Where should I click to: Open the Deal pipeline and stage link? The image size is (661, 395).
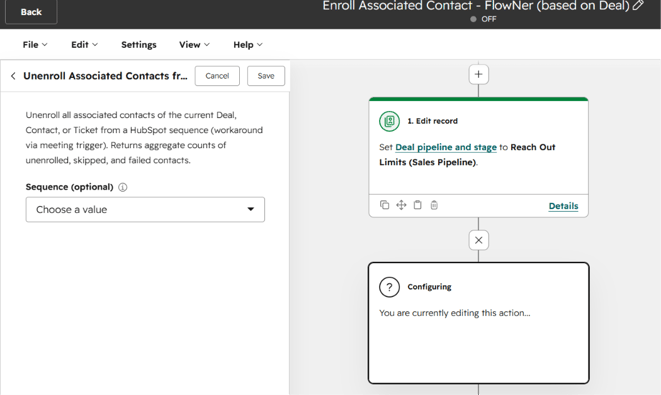(446, 147)
